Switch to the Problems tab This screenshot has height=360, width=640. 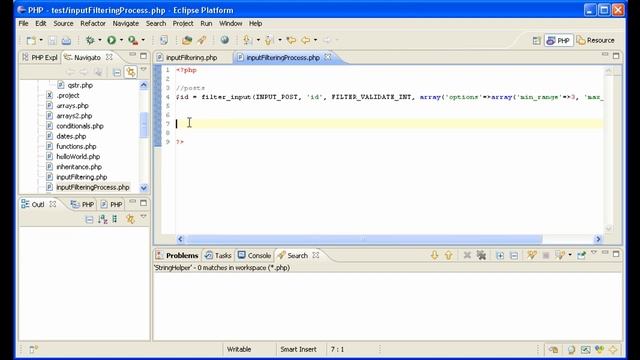coord(178,256)
